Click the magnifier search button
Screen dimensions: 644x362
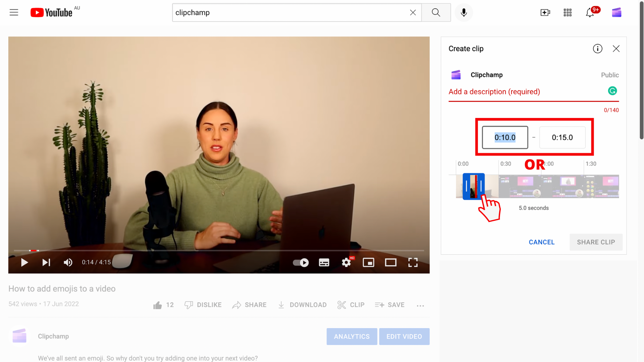tap(436, 13)
